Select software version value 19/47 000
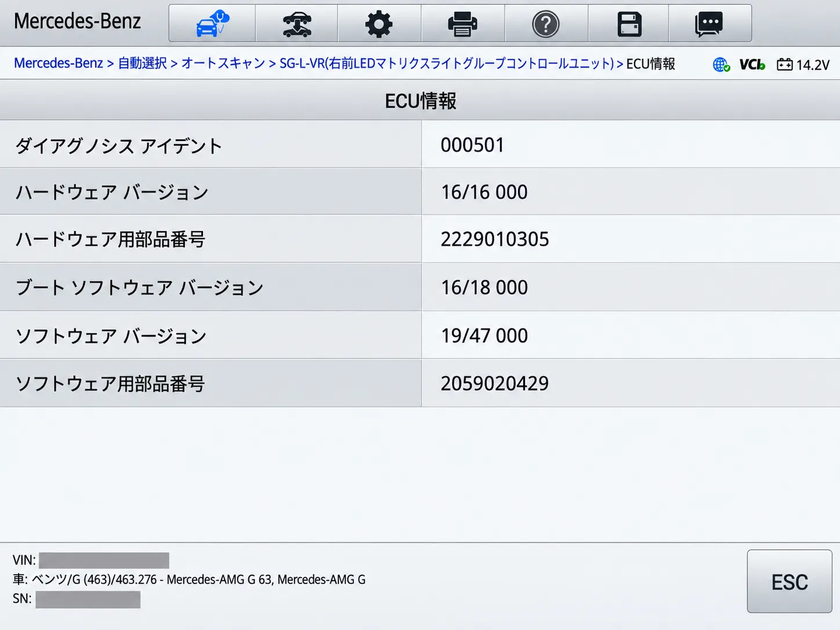The image size is (840, 630). tap(484, 335)
